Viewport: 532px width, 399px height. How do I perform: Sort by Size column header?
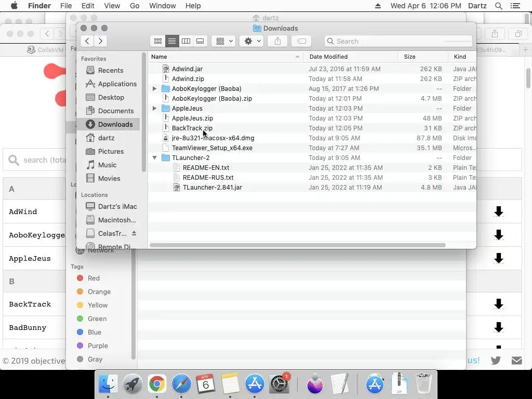(423, 57)
